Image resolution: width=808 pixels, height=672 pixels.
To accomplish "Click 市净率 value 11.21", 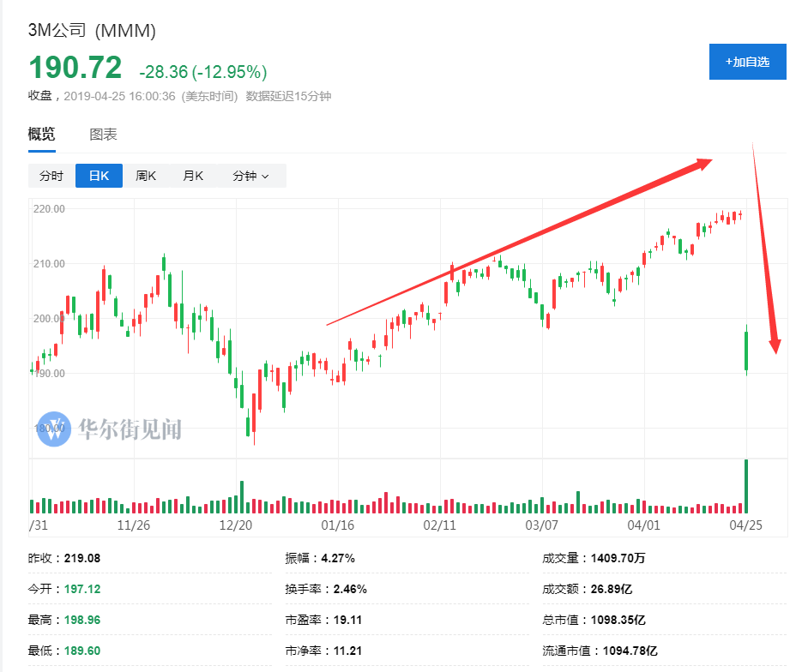I will pos(348,651).
